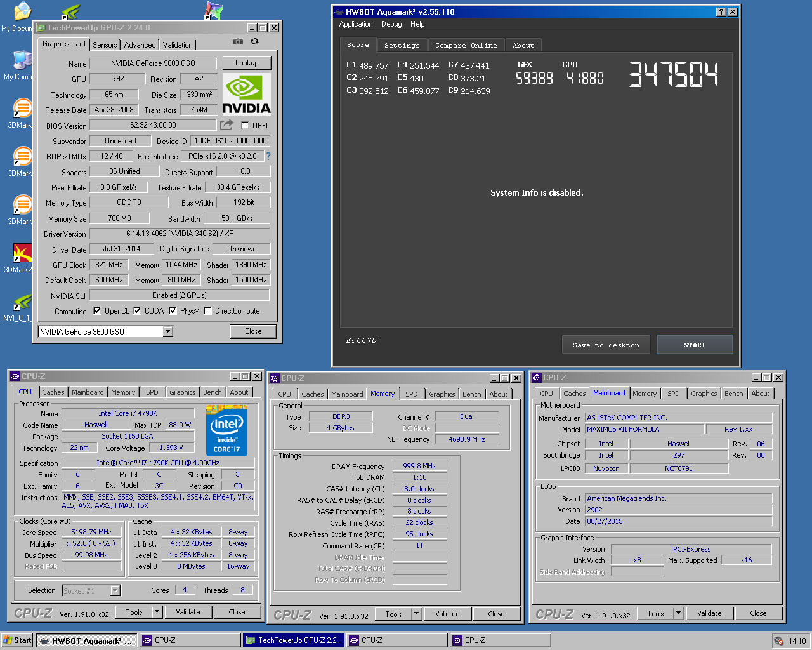Click Validate in CPU-Z Memory window

(447, 614)
